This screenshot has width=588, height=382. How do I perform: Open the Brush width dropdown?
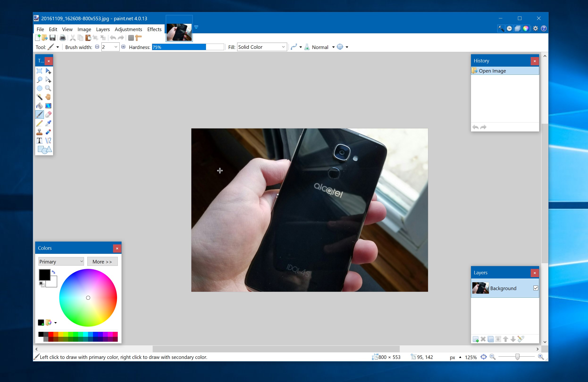pos(116,47)
